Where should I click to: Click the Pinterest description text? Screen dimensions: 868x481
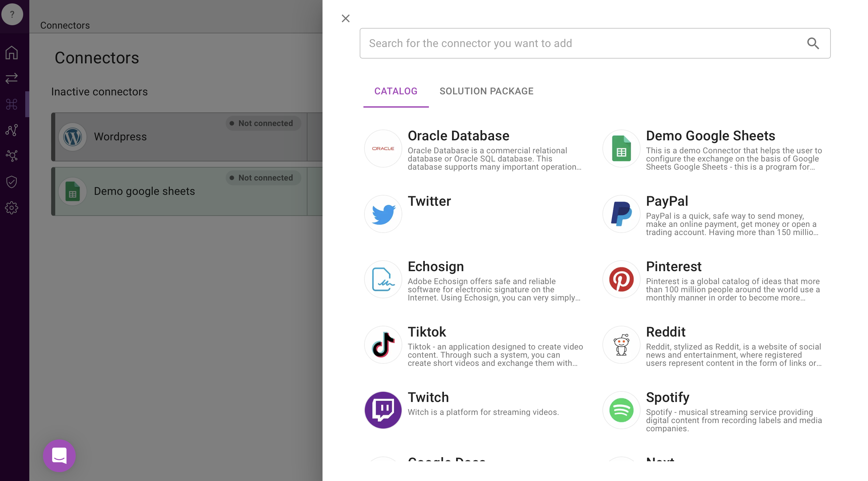tap(733, 290)
